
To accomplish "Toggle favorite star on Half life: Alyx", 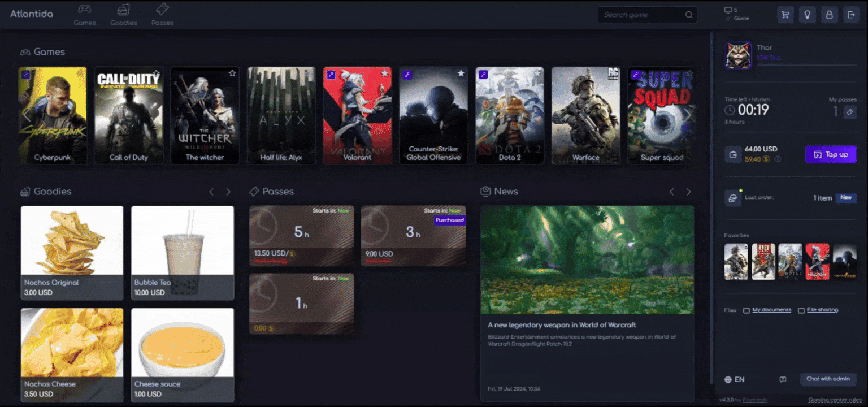I will point(309,73).
